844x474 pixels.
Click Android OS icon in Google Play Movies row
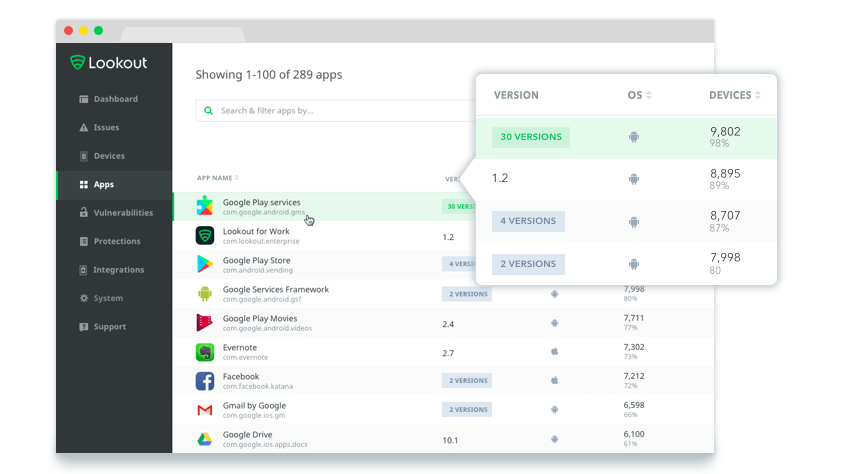(554, 323)
